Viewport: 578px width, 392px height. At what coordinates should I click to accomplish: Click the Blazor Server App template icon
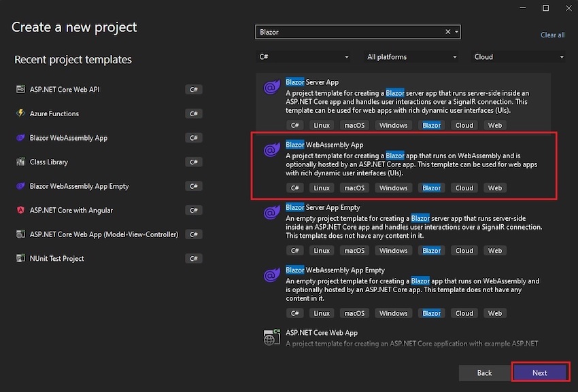[x=272, y=88]
